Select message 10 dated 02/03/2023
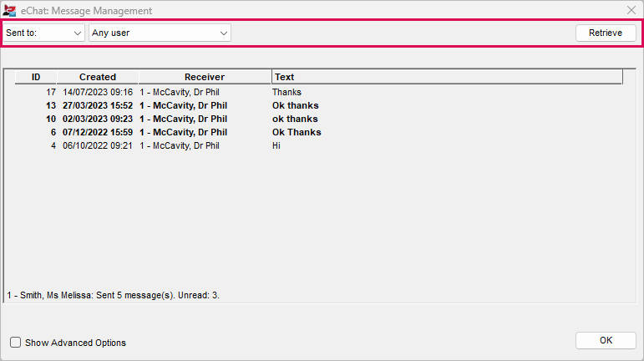This screenshot has width=644, height=361. [x=319, y=119]
